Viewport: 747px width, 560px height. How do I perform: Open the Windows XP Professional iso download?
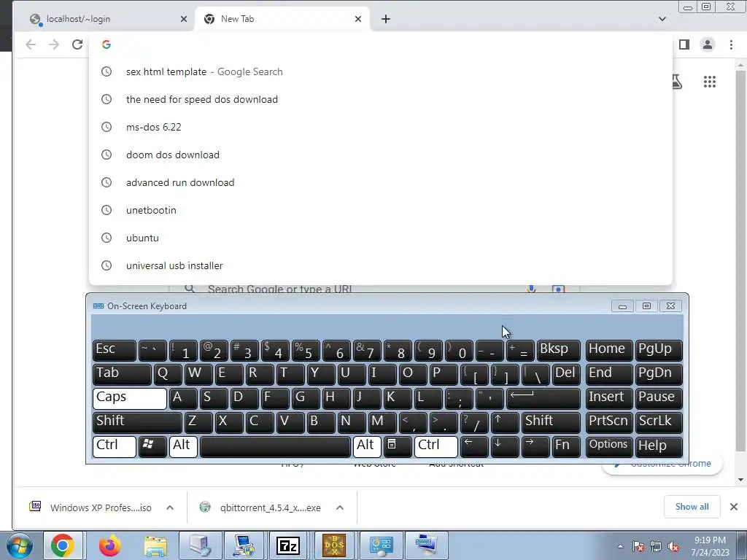point(90,507)
